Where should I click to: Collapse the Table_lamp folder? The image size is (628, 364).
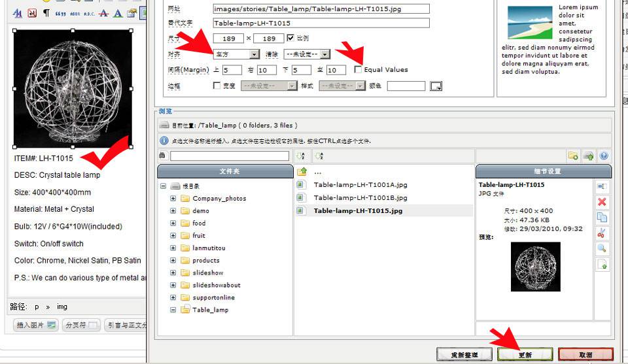(173, 310)
